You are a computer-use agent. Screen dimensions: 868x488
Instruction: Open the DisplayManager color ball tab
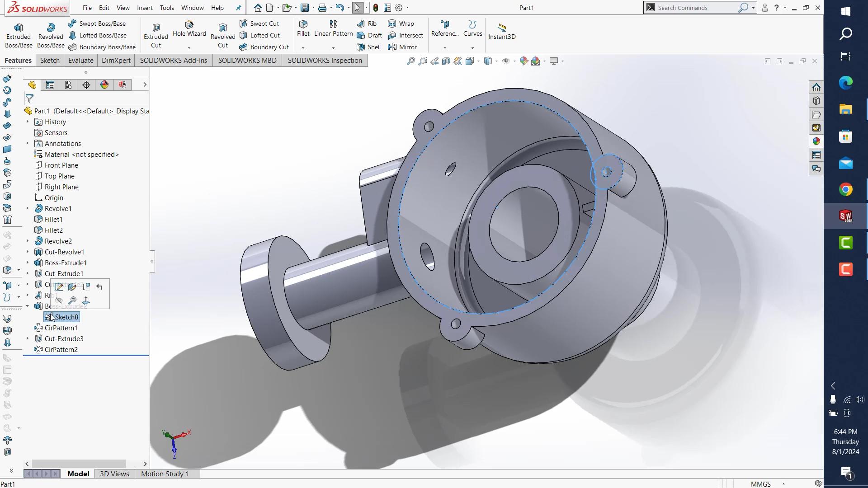[104, 85]
